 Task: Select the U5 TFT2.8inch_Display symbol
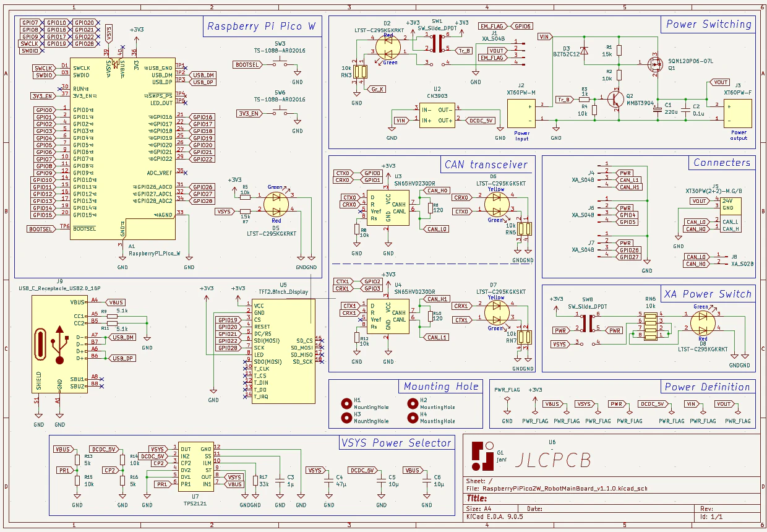point(283,351)
